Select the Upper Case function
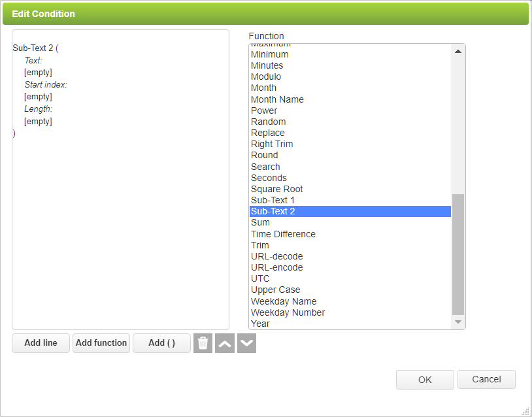Screen dimensions: 532x417 350,290
